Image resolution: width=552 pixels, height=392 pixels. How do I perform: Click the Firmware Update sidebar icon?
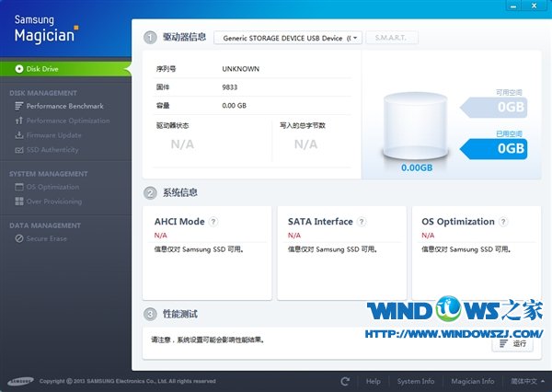point(18,135)
